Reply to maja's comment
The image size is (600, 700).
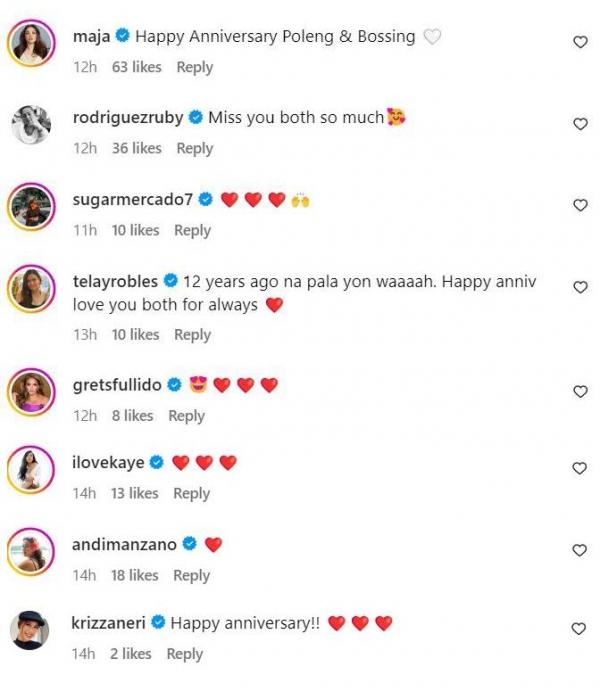pyautogui.click(x=194, y=67)
